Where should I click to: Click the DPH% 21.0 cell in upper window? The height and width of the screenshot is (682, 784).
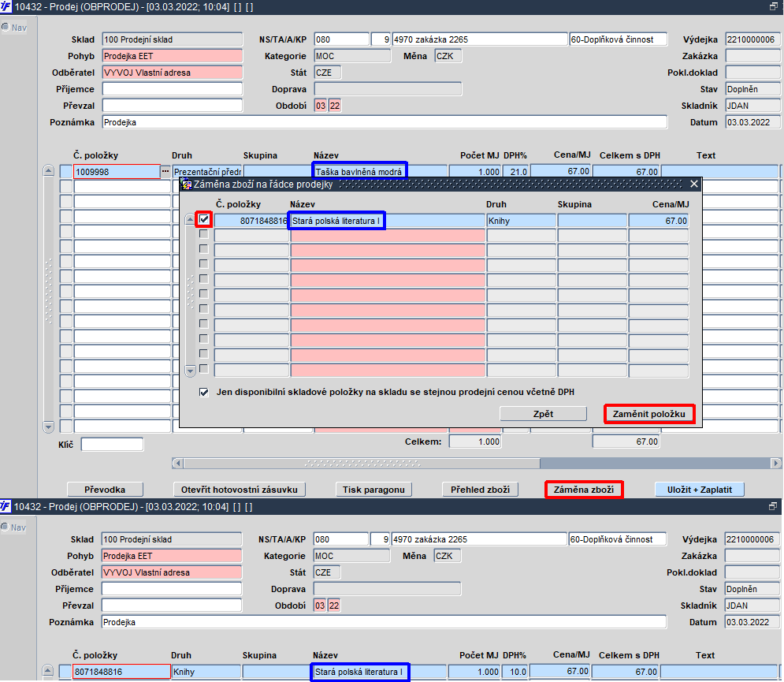515,172
